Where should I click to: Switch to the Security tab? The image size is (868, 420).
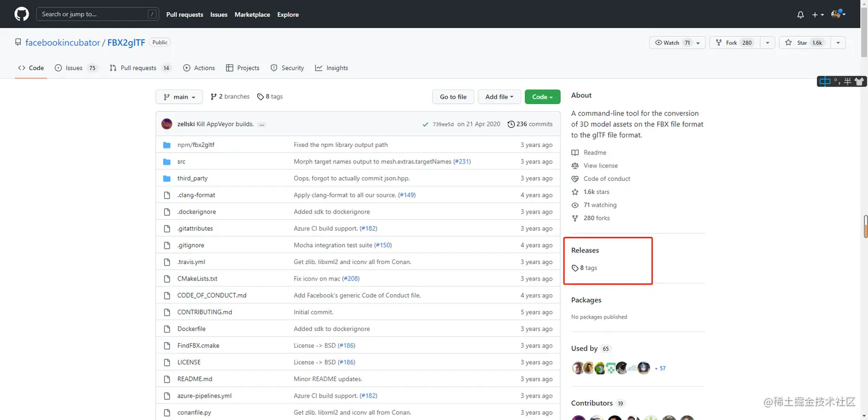click(287, 68)
